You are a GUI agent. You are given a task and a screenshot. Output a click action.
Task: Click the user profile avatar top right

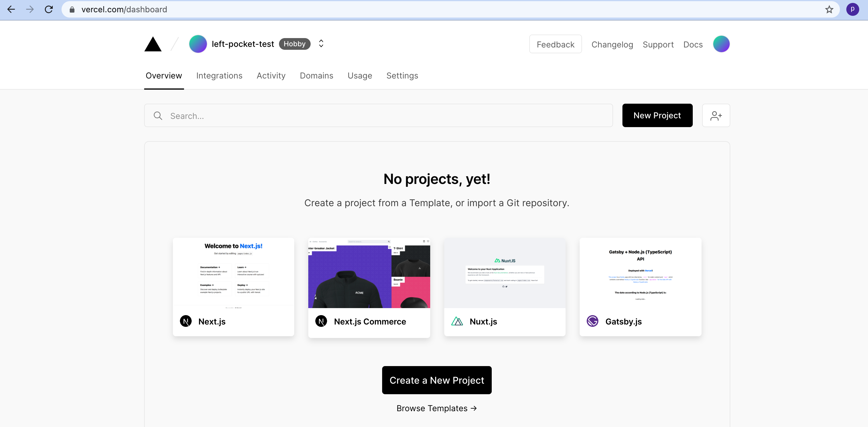click(x=721, y=43)
